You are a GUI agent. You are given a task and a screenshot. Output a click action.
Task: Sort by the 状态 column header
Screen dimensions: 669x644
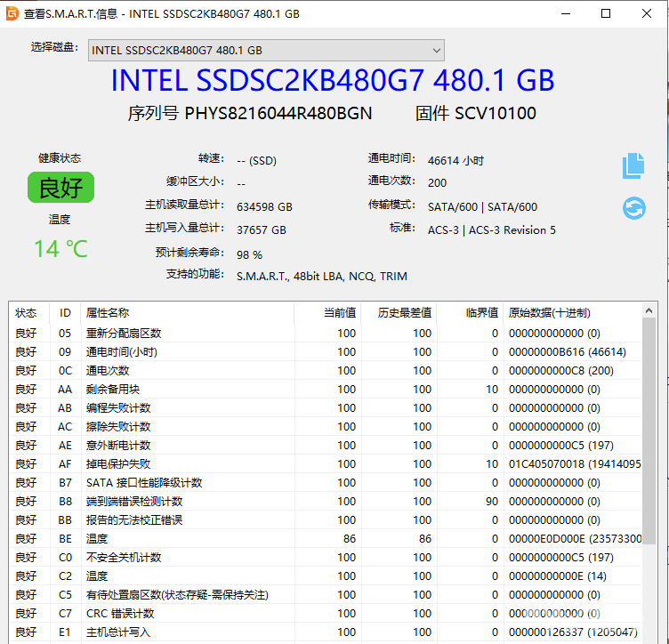coord(27,313)
